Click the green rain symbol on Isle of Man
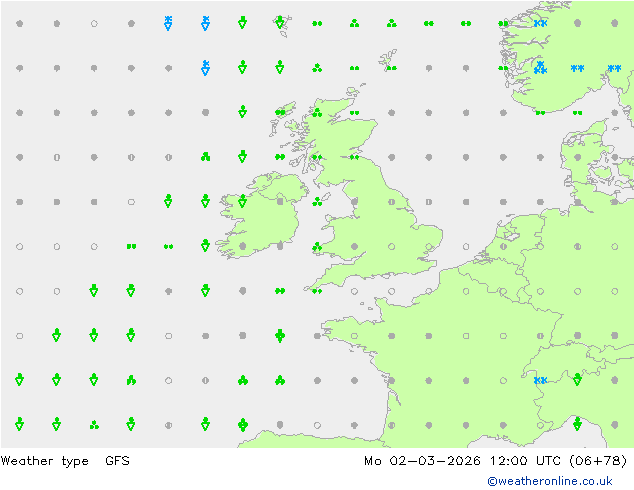Screen dimensions: 634x490 [317, 201]
